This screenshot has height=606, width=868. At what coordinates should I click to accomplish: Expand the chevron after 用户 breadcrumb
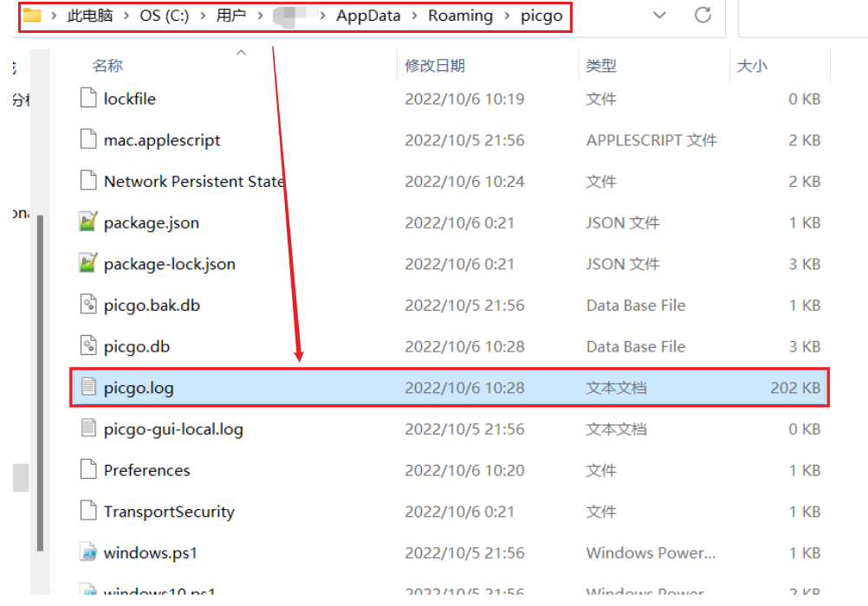260,16
